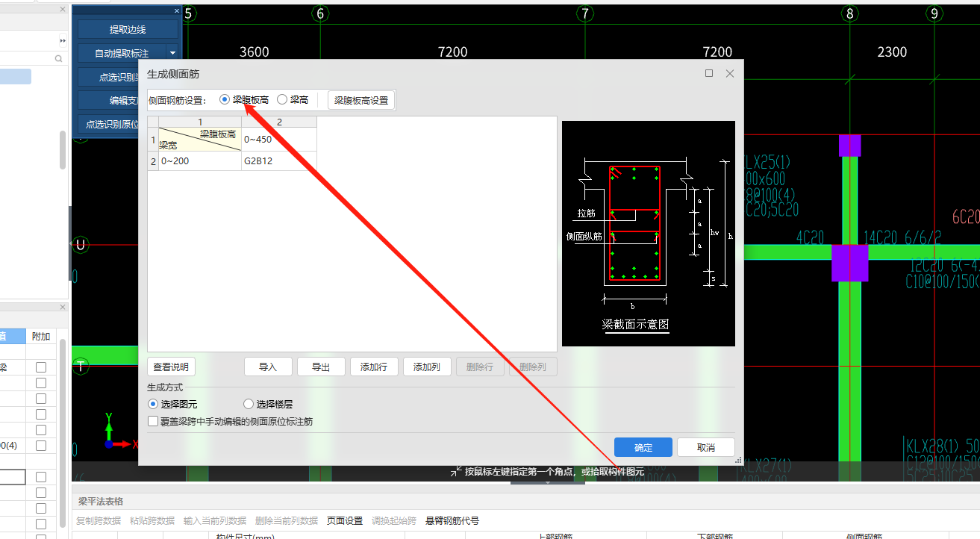
Task: Close the upper left side panel
Action: (x=63, y=10)
